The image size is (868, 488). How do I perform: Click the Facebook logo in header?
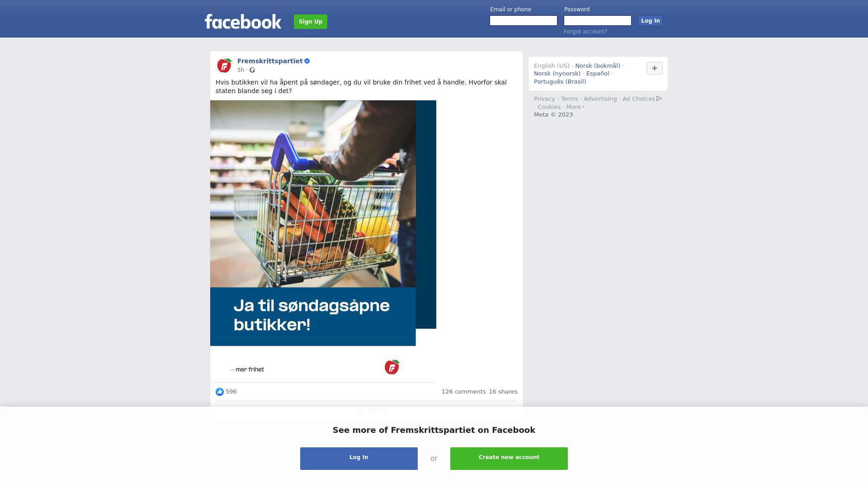(x=243, y=21)
